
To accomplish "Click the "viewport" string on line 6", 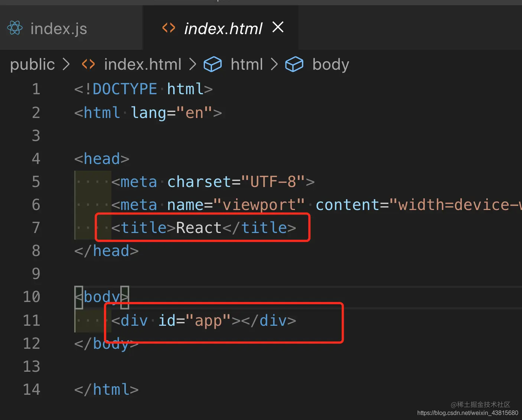I will point(259,205).
